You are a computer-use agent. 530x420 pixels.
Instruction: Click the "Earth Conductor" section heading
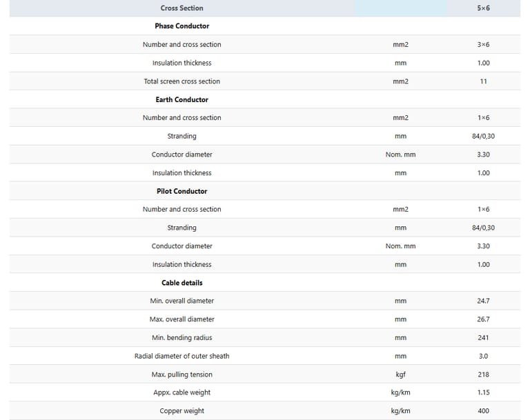click(x=181, y=99)
